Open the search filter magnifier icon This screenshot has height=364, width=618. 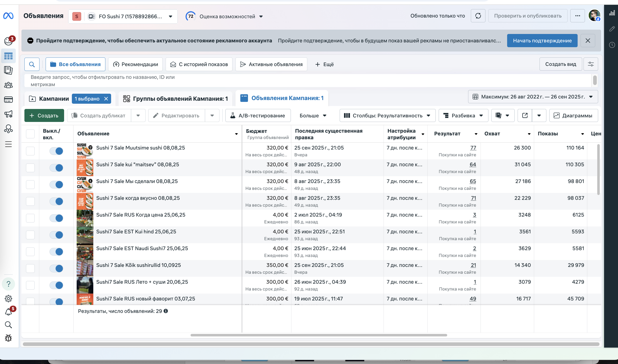[x=32, y=64]
